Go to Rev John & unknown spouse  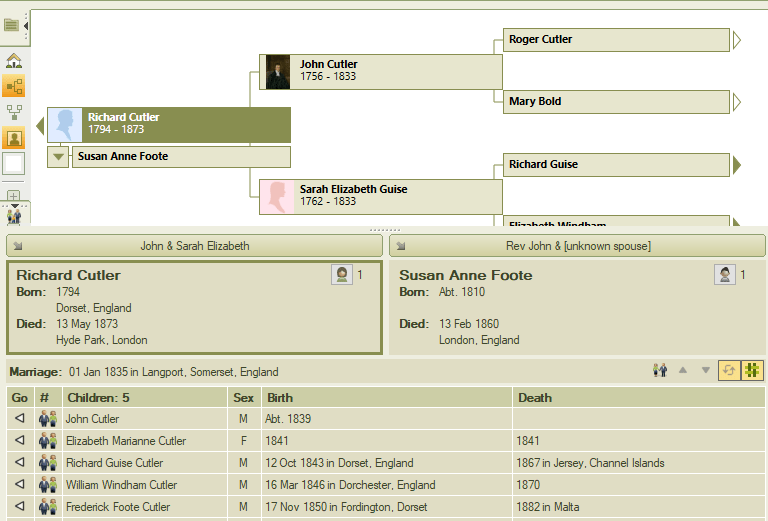point(577,246)
